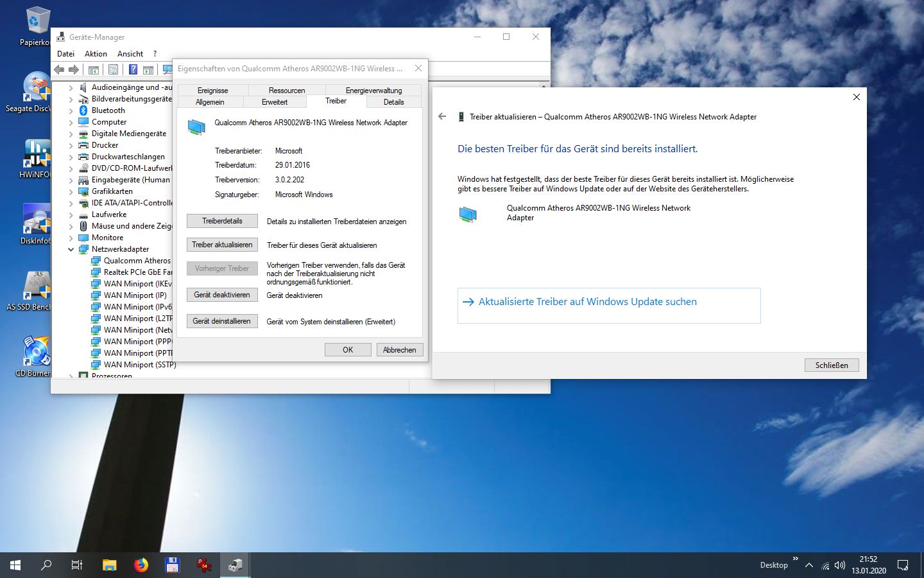The image size is (924, 578).
Task: Click the DVD/CD-ROM drive icon in tree
Action: [x=83, y=168]
